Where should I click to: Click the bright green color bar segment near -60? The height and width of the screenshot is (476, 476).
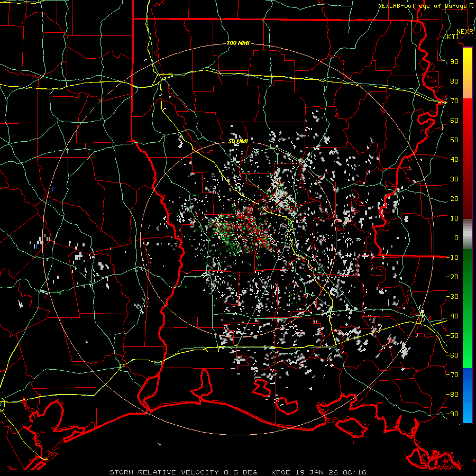(x=467, y=355)
